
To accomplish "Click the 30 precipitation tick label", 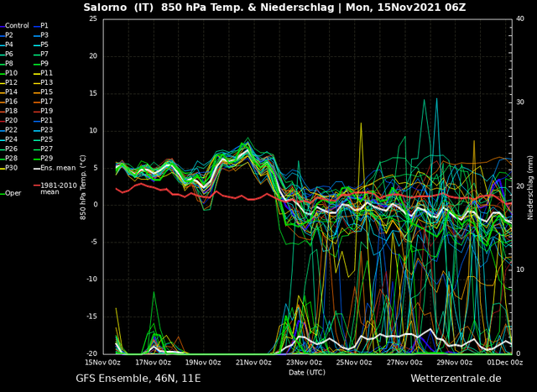I will (520, 102).
